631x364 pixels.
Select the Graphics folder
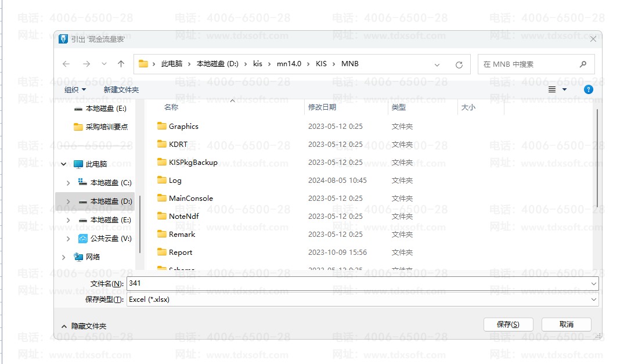click(183, 127)
